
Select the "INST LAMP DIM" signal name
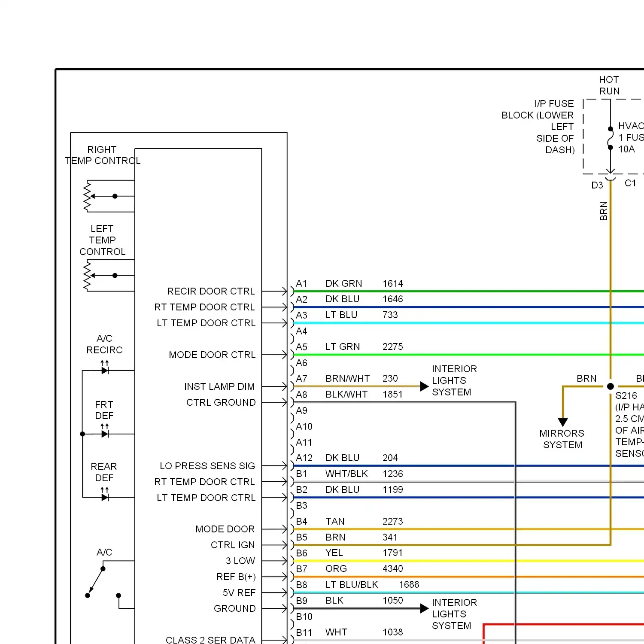(219, 386)
